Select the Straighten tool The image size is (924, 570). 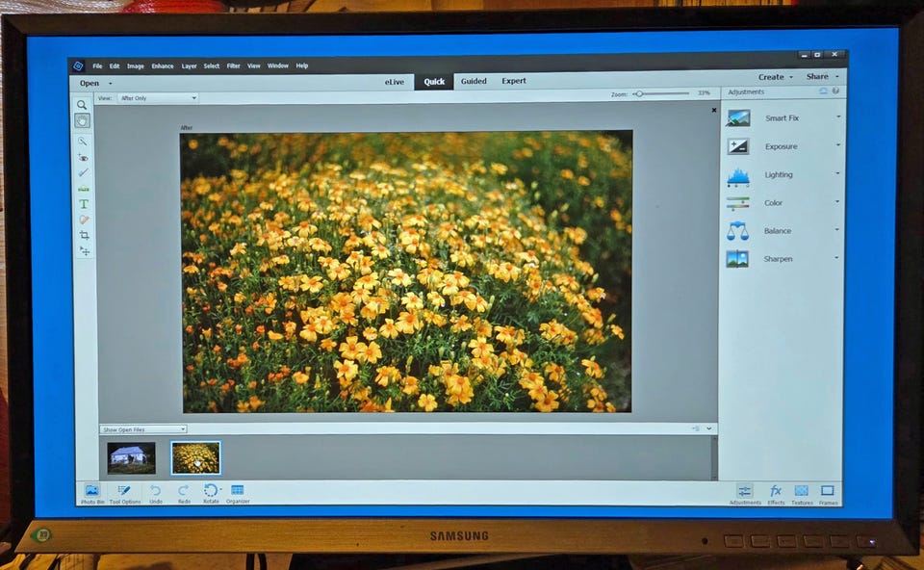coord(83,189)
